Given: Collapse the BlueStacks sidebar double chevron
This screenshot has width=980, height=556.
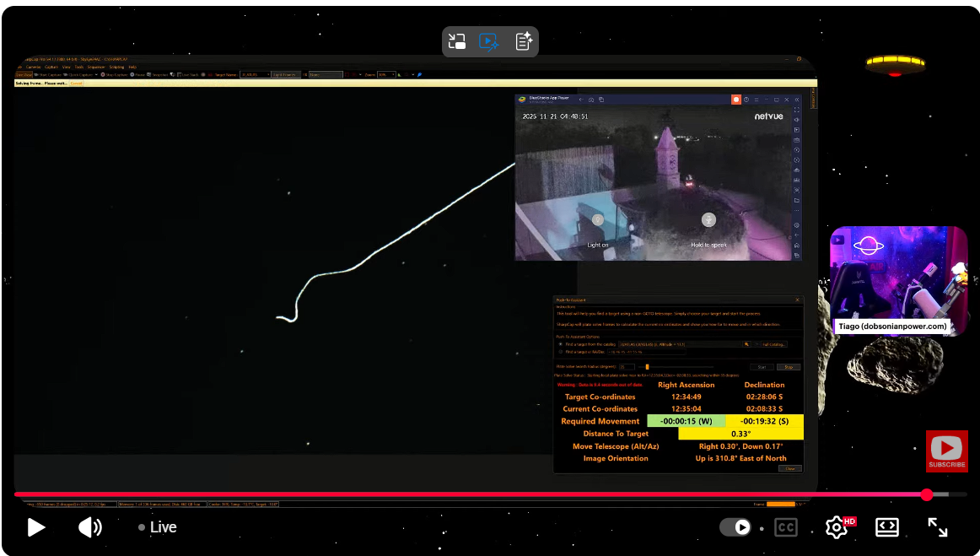Looking at the screenshot, I should tap(797, 100).
